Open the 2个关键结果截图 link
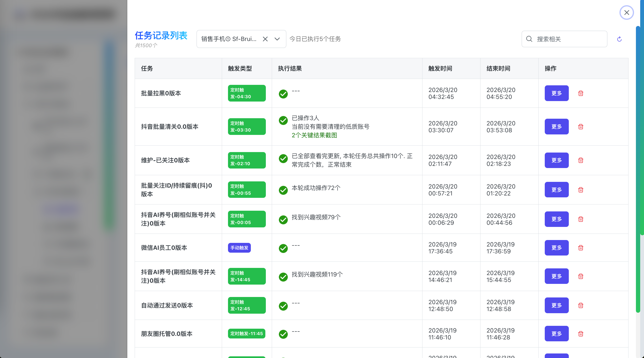644x358 pixels. coord(314,135)
